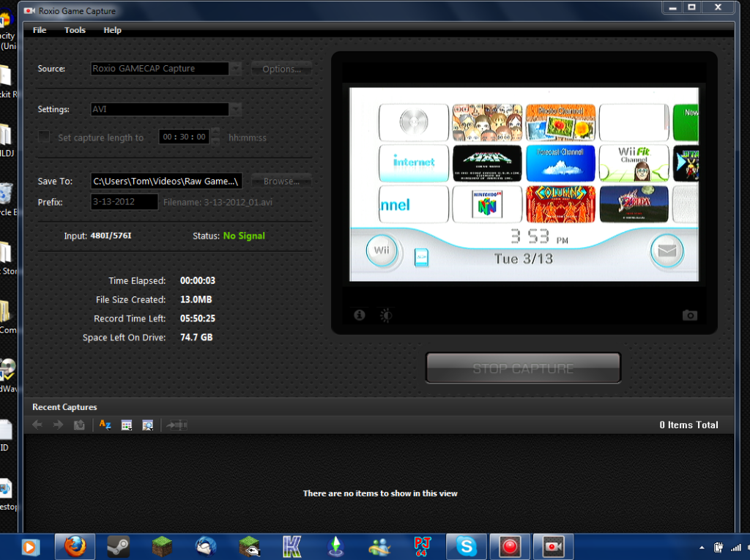750x560 pixels.
Task: Click the File Size Created value 13.0MB
Action: (x=196, y=299)
